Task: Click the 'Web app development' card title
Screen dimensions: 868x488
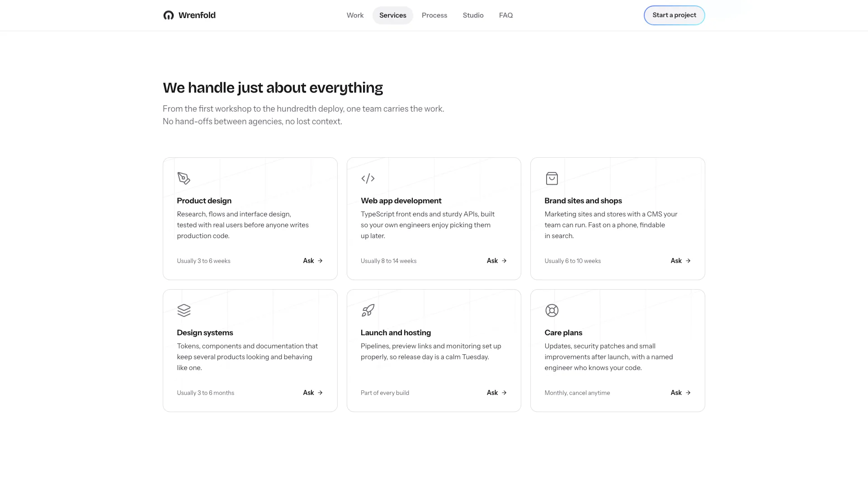Action: (x=401, y=201)
